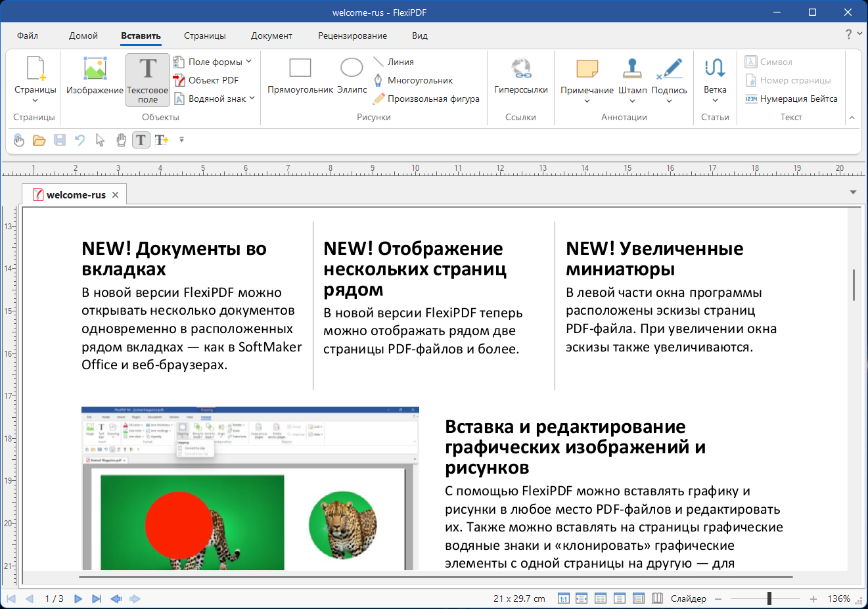Screen dimensions: 868x609
Task: Expand the Примечание annotation dropdown
Action: 587,101
